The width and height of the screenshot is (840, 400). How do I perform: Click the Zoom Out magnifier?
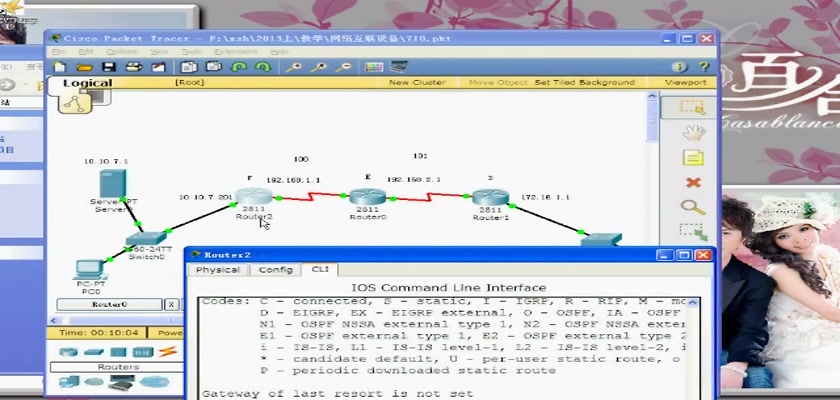343,67
